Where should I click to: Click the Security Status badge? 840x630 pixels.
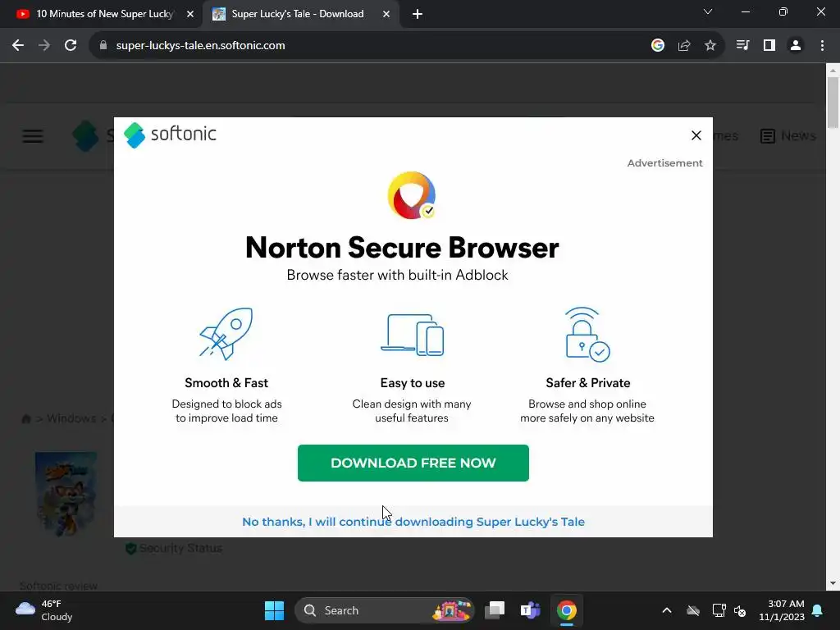point(174,548)
